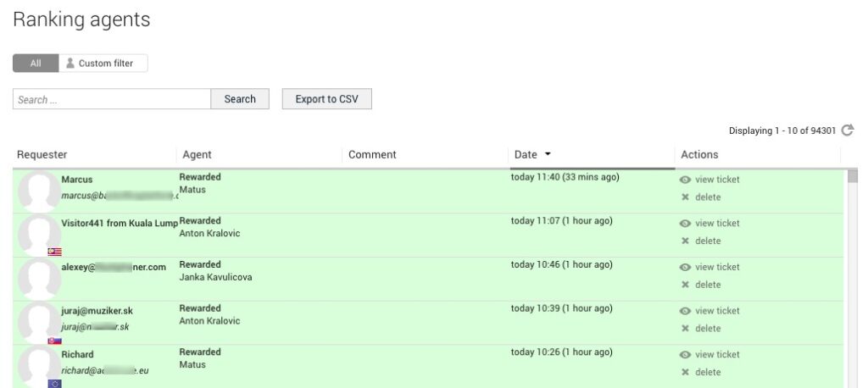The width and height of the screenshot is (868, 388).
Task: Click the Slovak flag icon under juraj@muziker.sk
Action: pyautogui.click(x=54, y=340)
